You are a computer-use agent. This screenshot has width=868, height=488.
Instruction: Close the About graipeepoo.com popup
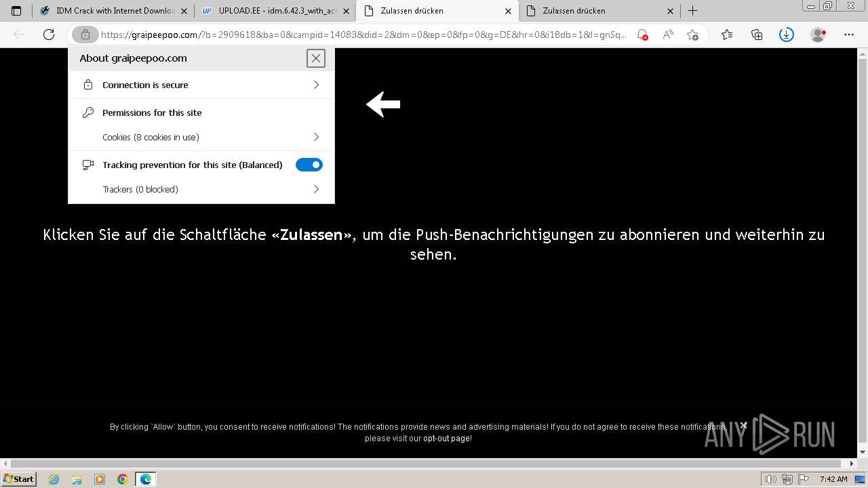coord(315,58)
